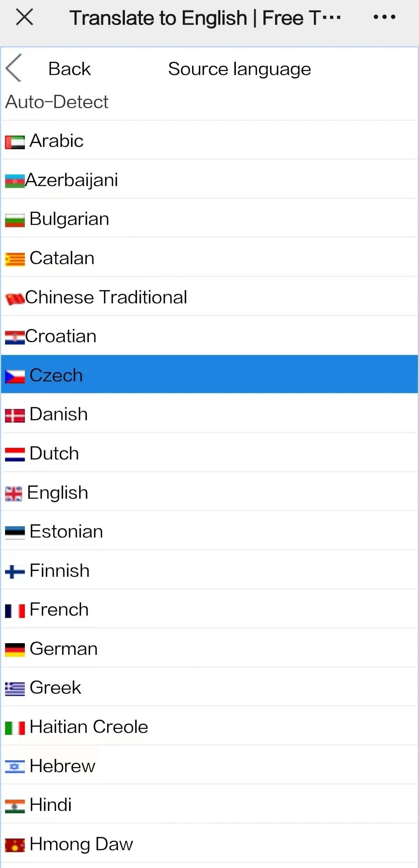
Task: Select the highlighted Czech entry
Action: pos(56,376)
